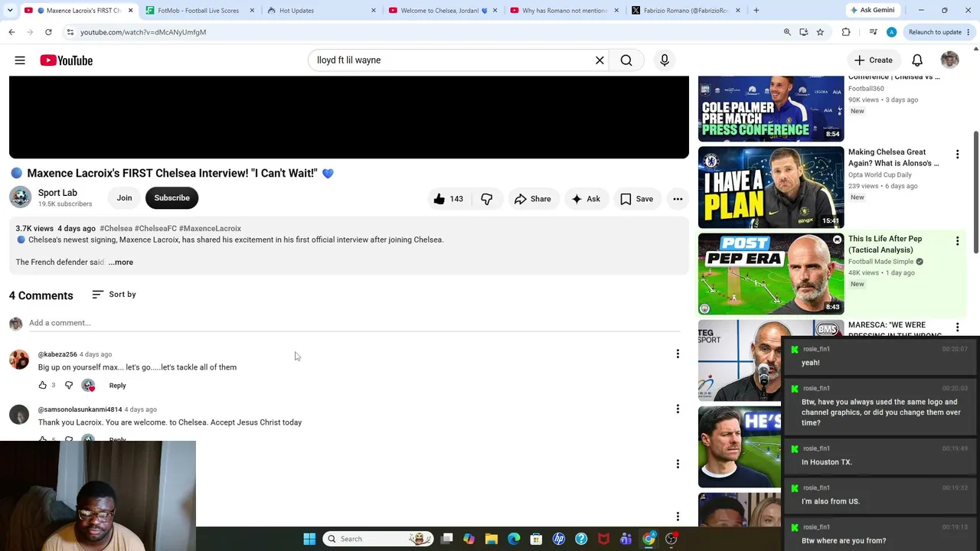980x551 pixels.
Task: Reply to @kabeza256's comment
Action: pos(117,386)
